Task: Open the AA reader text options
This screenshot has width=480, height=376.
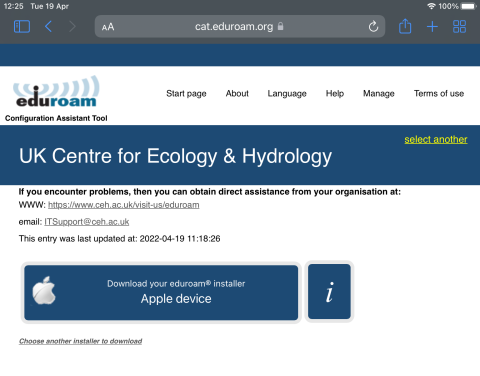Action: coord(108,27)
